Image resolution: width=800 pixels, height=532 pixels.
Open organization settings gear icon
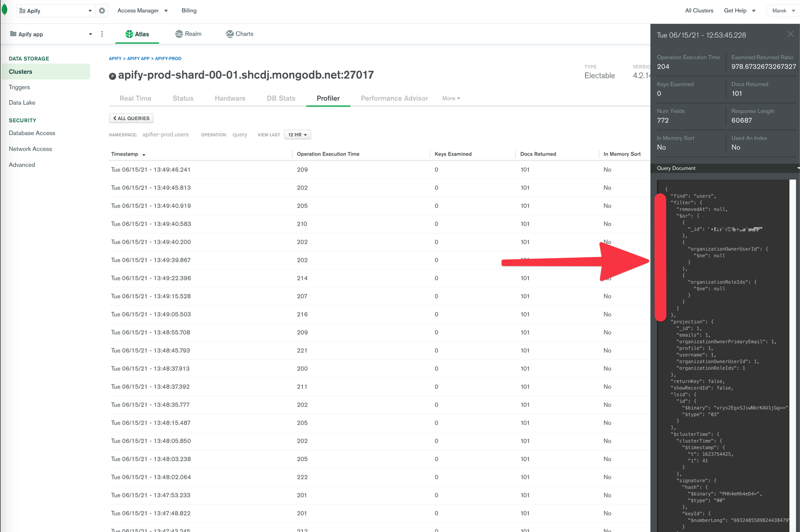(102, 11)
